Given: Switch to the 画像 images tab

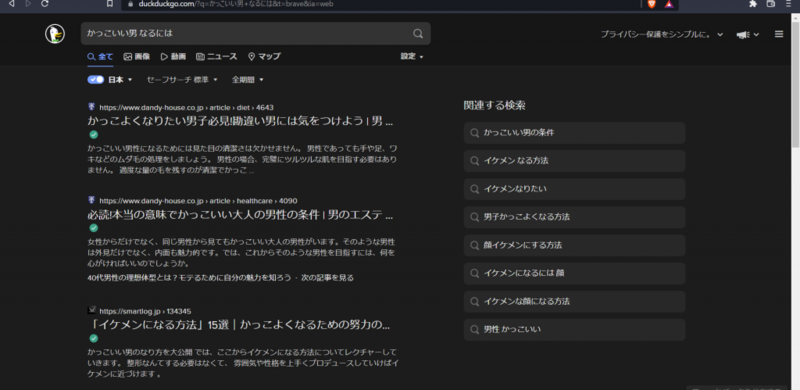Looking at the screenshot, I should pos(137,57).
